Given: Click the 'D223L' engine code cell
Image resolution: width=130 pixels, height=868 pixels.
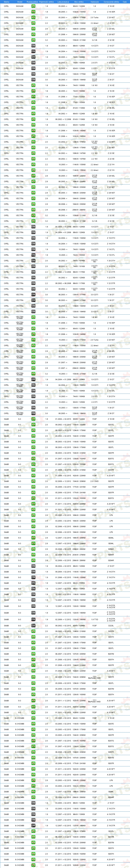Looking at the screenshot, I should coord(111,625).
